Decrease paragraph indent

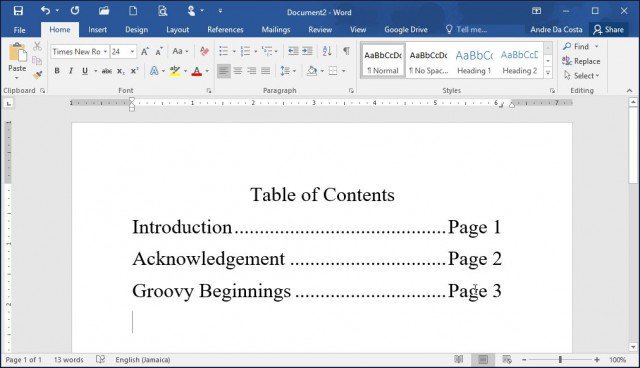pos(293,51)
